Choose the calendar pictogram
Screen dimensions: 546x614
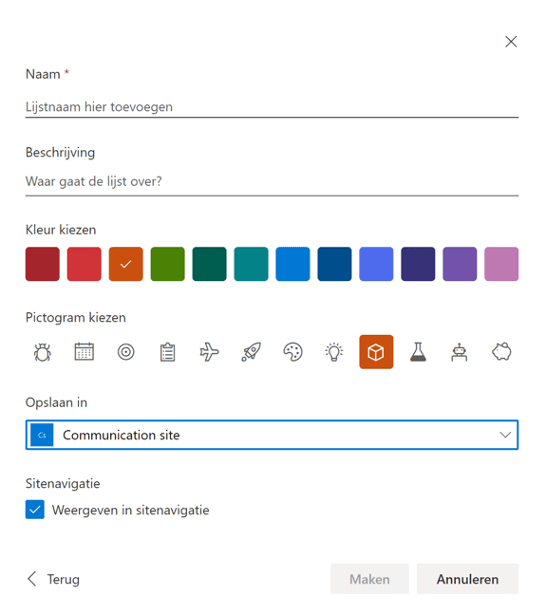point(84,352)
